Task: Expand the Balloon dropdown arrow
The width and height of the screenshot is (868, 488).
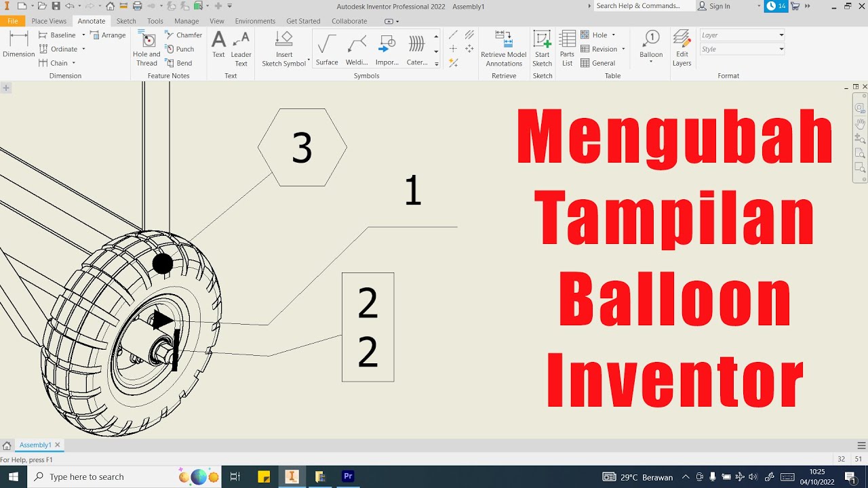Action: click(x=651, y=62)
